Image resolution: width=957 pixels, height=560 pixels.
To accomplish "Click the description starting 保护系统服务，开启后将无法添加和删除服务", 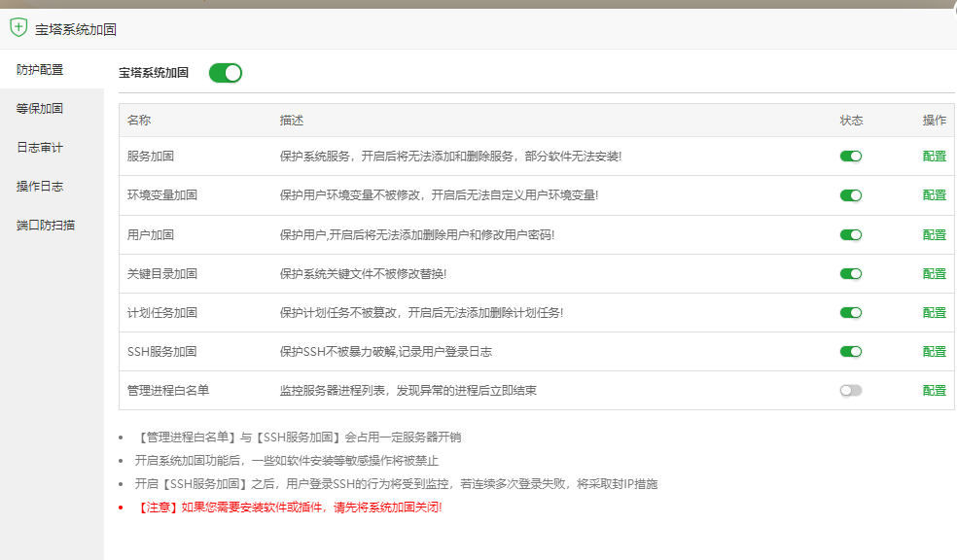I will 450,157.
